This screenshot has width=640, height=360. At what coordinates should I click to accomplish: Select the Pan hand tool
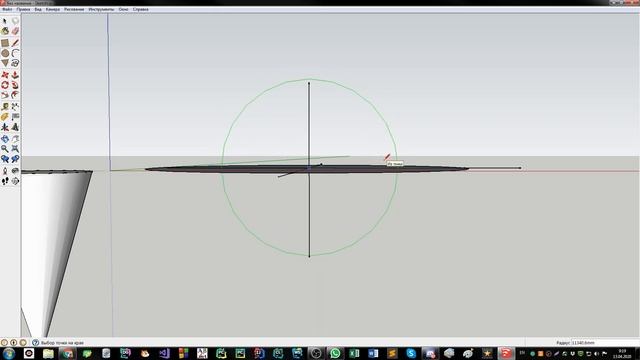click(x=15, y=139)
